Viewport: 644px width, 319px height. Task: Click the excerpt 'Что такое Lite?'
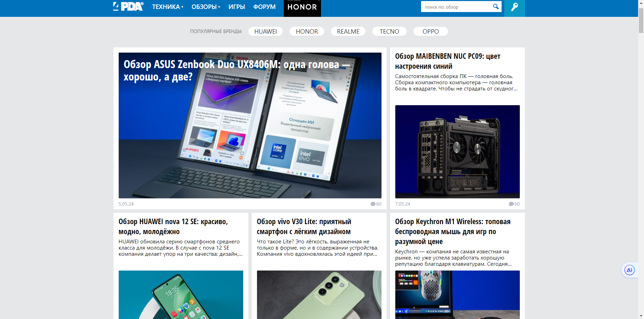pos(318,248)
